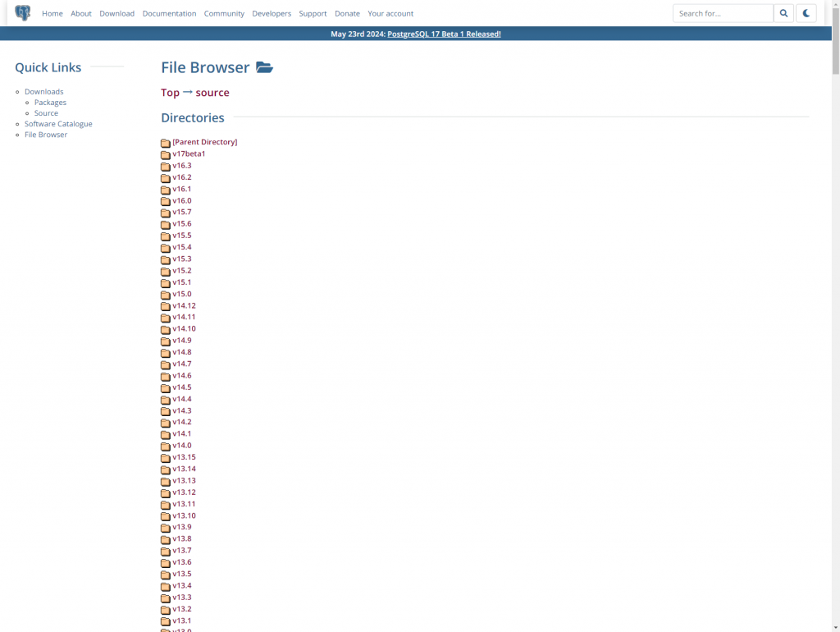Click the folder icon beside v13.1
This screenshot has height=632, width=840.
click(166, 621)
